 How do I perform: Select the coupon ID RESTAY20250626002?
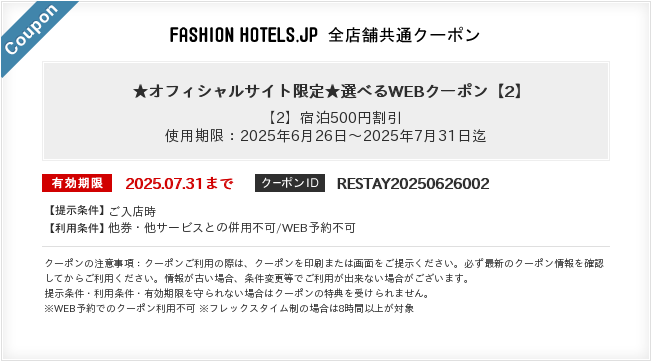(413, 184)
